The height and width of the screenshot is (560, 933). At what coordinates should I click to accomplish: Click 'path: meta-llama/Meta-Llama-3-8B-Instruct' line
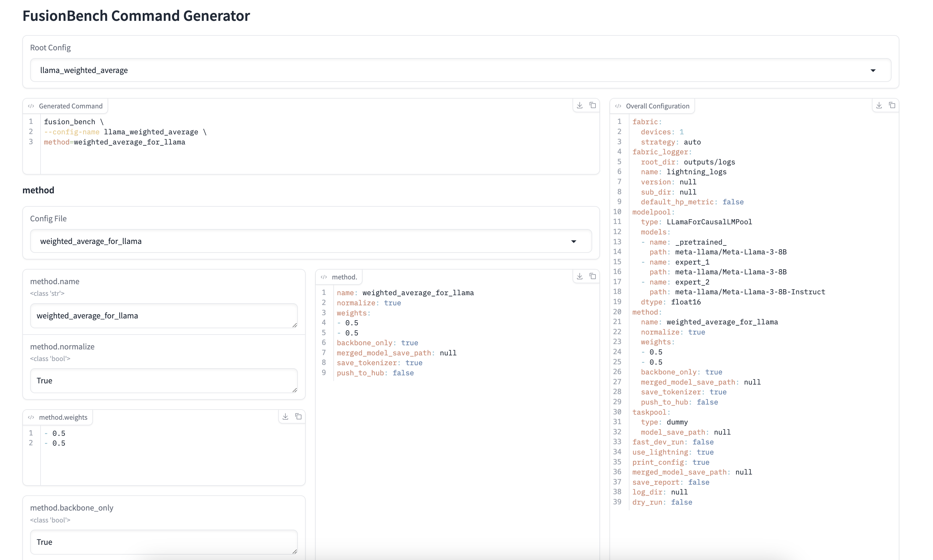737,292
